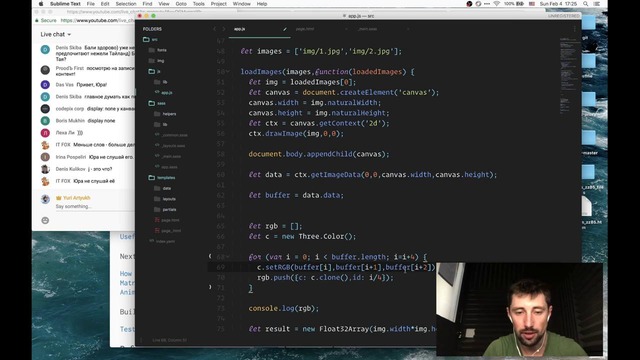Go to next tab with right arrow
This screenshot has width=640, height=360.
pos(223,29)
